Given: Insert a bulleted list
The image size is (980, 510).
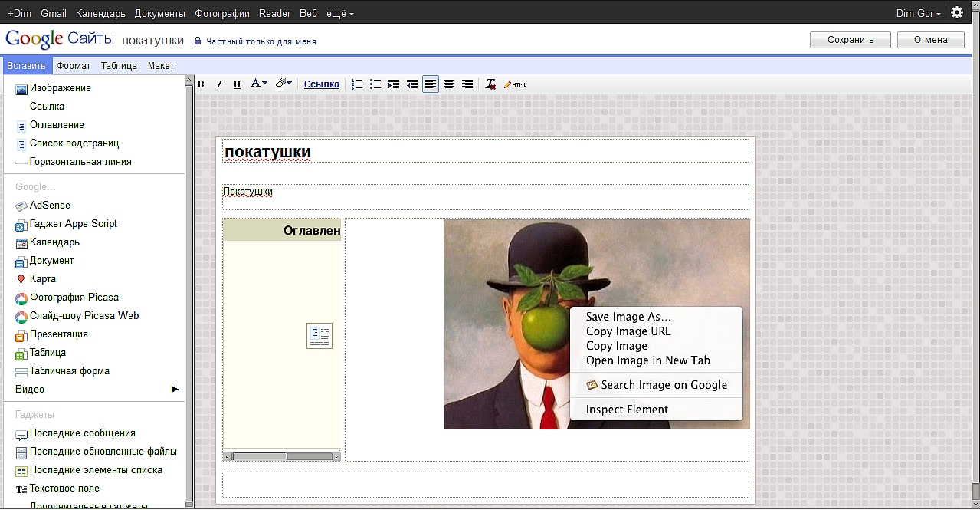Looking at the screenshot, I should tap(375, 84).
